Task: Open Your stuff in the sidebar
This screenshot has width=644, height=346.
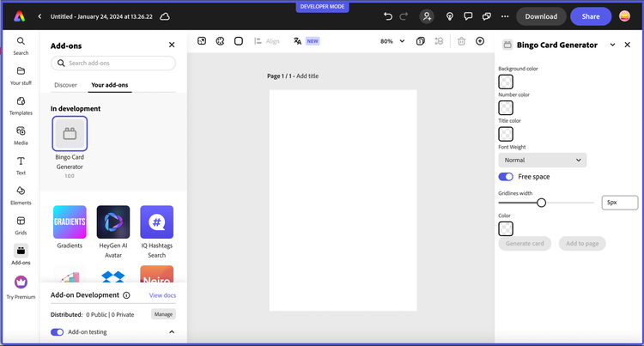Action: (x=21, y=76)
